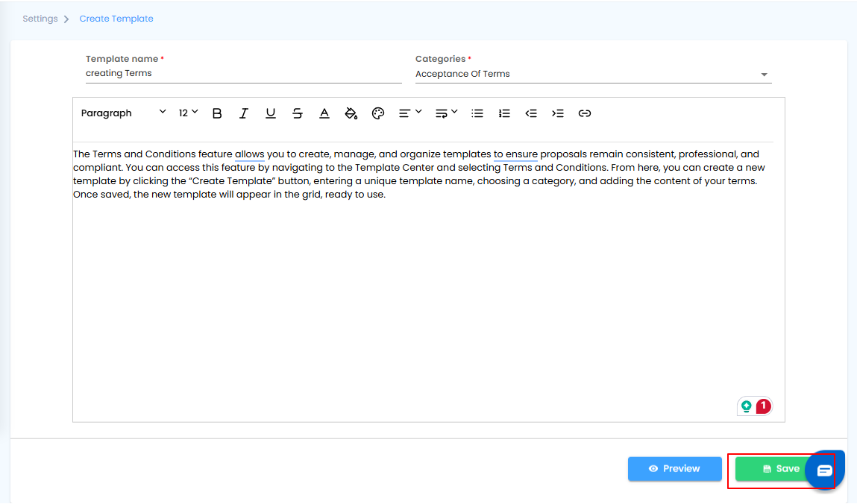The height and width of the screenshot is (504, 857).
Task: Open the Paragraph style dropdown
Action: click(123, 113)
